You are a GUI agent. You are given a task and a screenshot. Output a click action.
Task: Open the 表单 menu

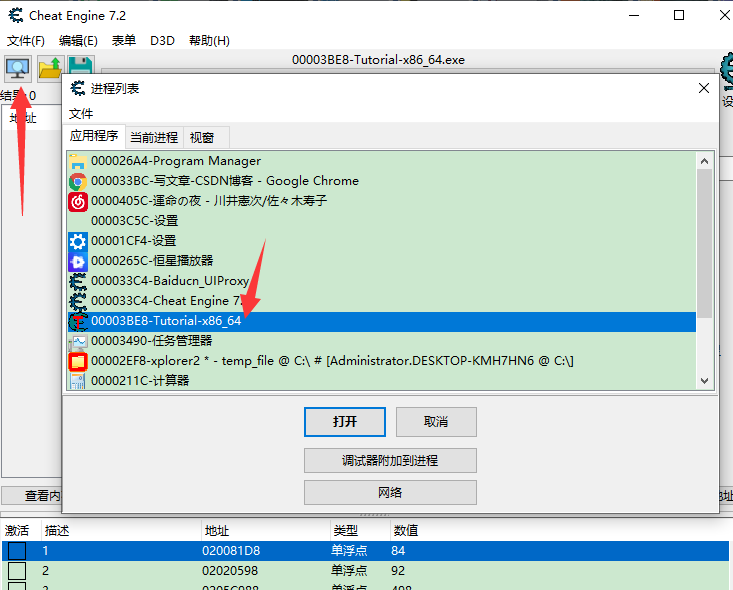click(x=124, y=41)
